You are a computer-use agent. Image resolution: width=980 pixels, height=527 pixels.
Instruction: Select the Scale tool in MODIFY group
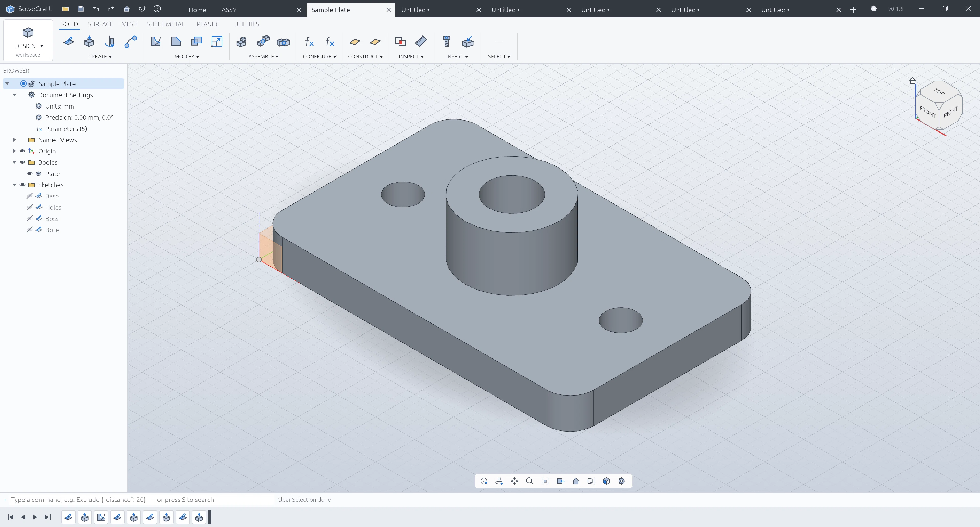[216, 41]
